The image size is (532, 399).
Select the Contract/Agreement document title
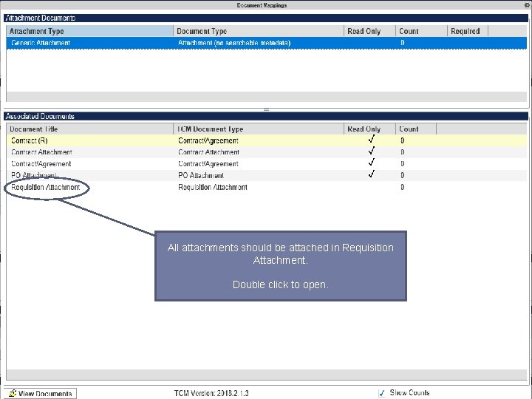click(x=41, y=164)
